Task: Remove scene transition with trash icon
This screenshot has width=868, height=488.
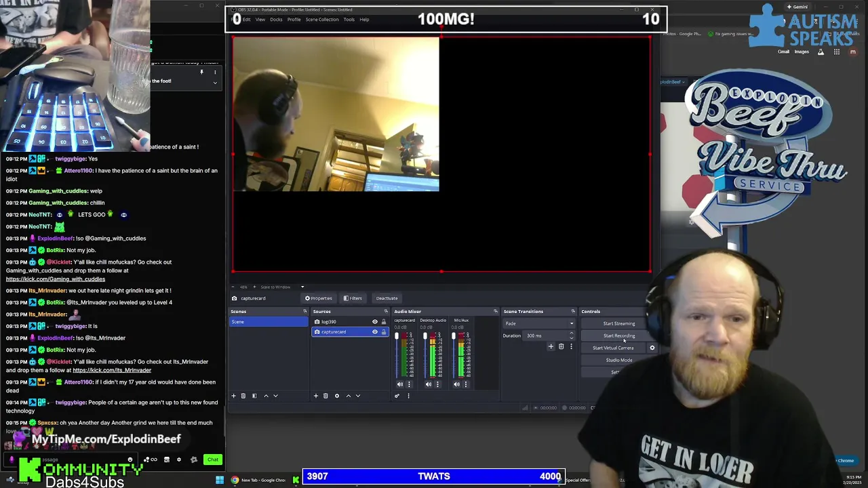Action: [x=561, y=346]
